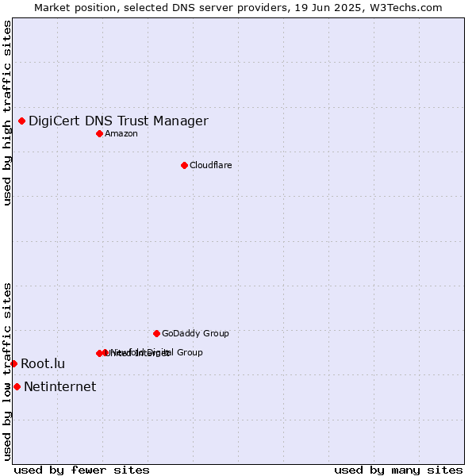
Task: Select the 'DigiCert DNS Trust Manager' label
Action: coord(119,121)
